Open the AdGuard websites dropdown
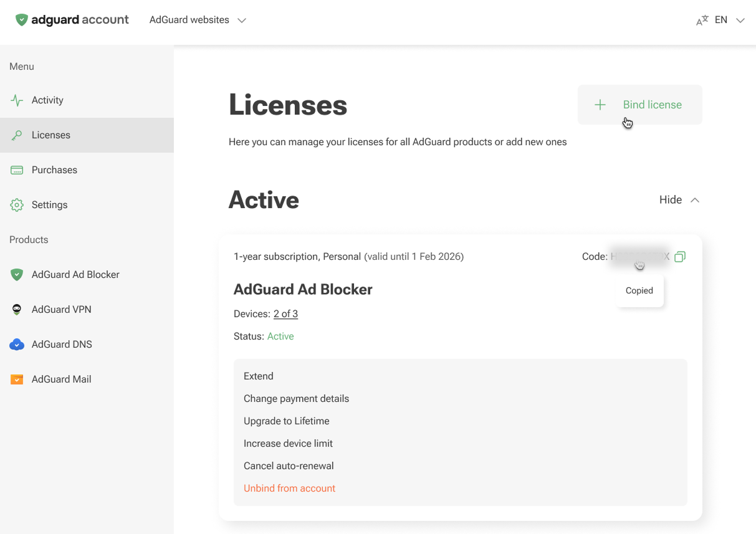This screenshot has height=534, width=756. click(198, 20)
